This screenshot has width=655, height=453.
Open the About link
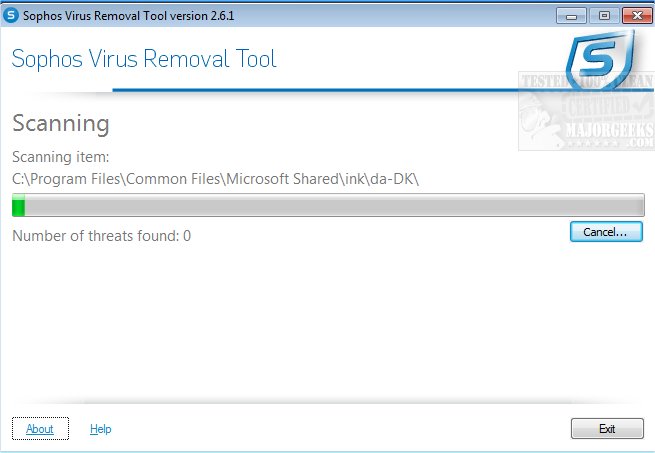pyautogui.click(x=40, y=429)
